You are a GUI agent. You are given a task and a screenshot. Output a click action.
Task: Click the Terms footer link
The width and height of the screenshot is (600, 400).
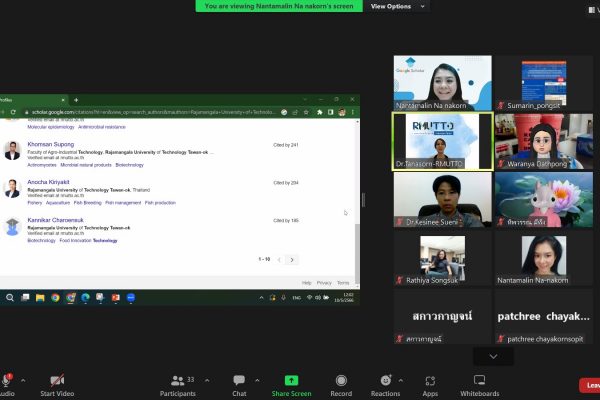343,283
